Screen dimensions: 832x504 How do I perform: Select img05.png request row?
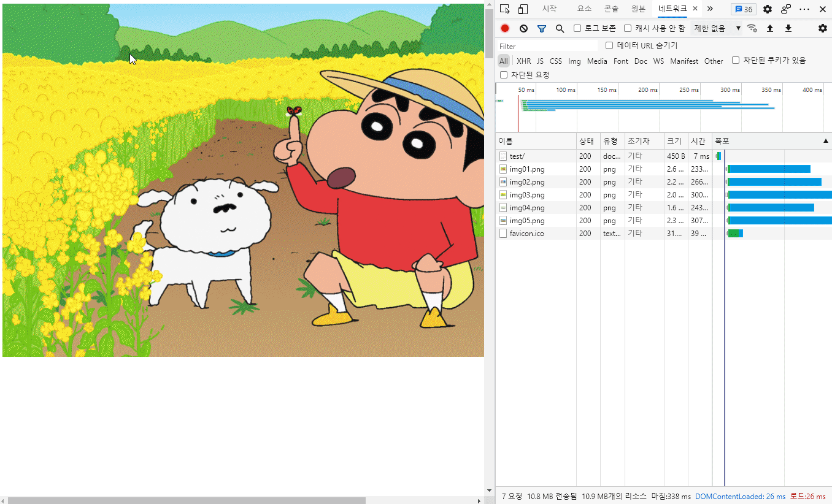(x=664, y=221)
